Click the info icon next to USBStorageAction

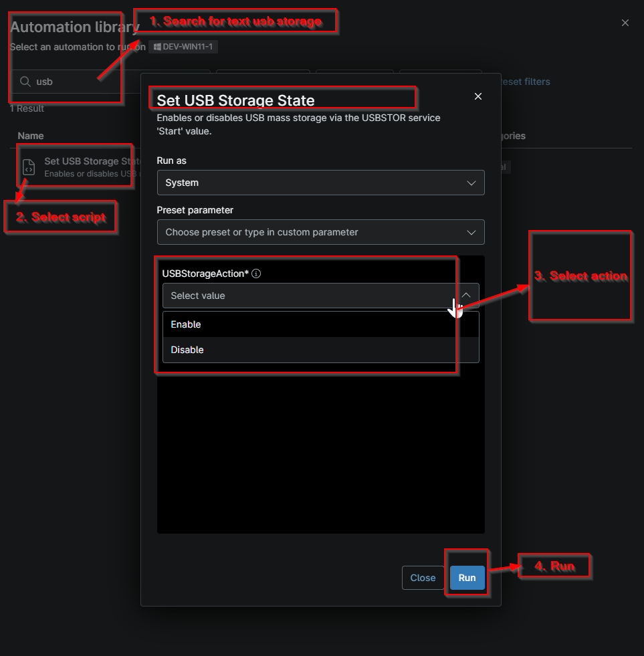click(256, 274)
